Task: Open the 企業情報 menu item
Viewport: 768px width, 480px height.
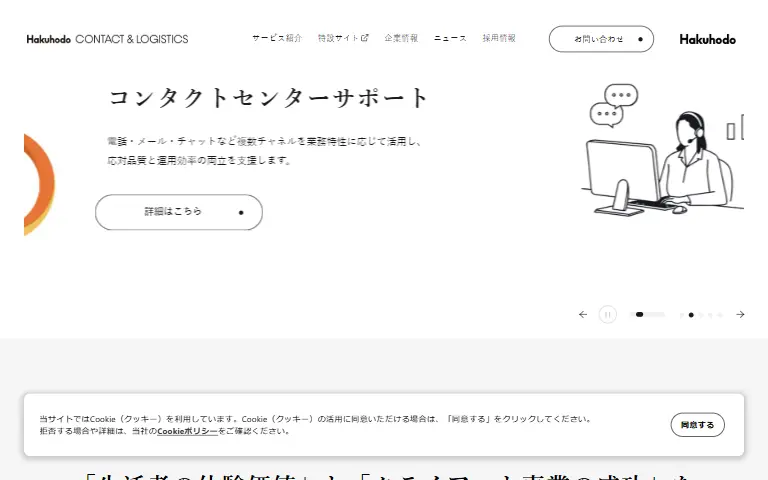Action: (401, 38)
